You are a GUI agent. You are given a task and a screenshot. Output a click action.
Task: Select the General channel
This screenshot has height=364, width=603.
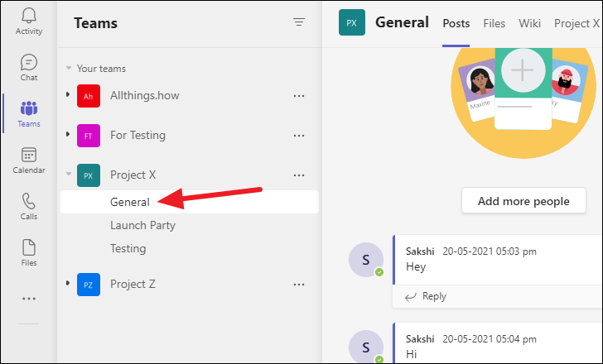(x=190, y=202)
